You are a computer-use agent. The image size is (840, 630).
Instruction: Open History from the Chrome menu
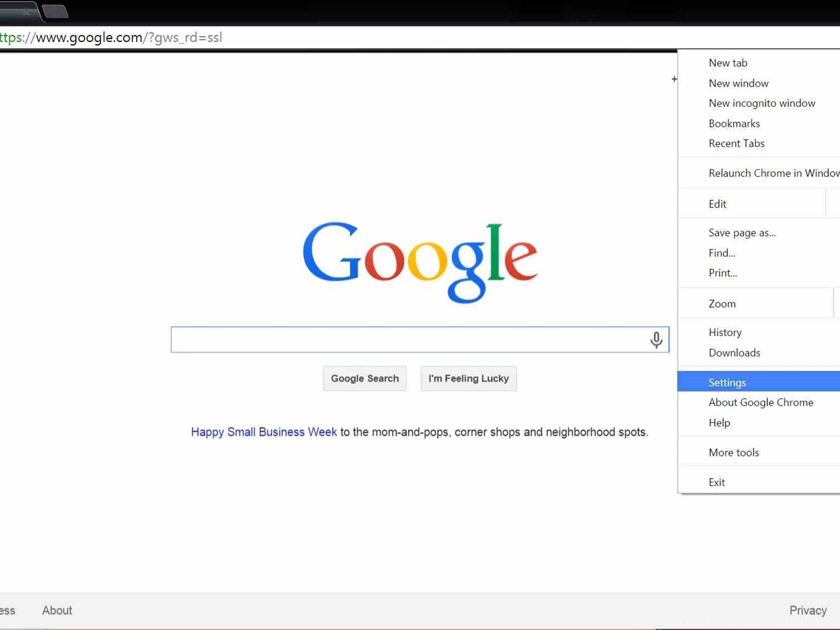tap(759, 332)
